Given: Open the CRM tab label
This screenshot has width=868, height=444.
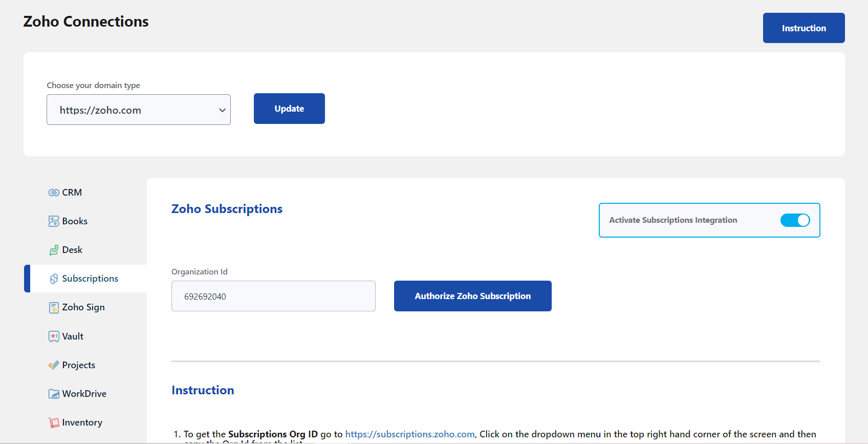Looking at the screenshot, I should coord(72,193).
